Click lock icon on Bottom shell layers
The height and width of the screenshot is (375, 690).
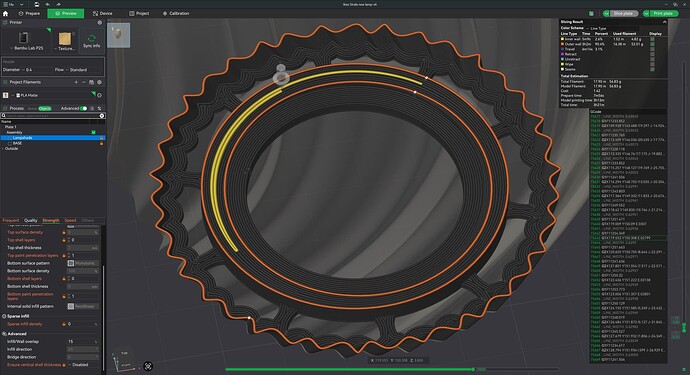tap(64, 279)
